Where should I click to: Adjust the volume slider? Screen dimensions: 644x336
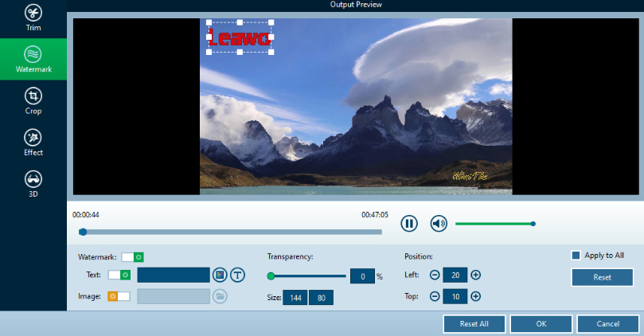tap(495, 224)
